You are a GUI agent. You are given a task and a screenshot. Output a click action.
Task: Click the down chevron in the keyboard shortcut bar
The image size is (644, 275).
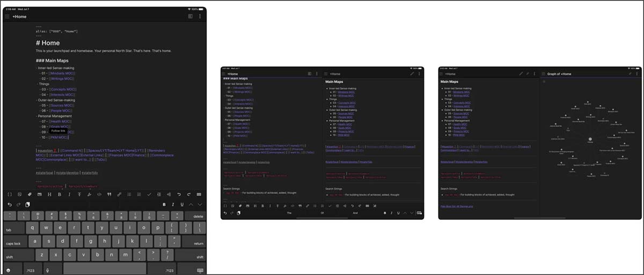200,205
